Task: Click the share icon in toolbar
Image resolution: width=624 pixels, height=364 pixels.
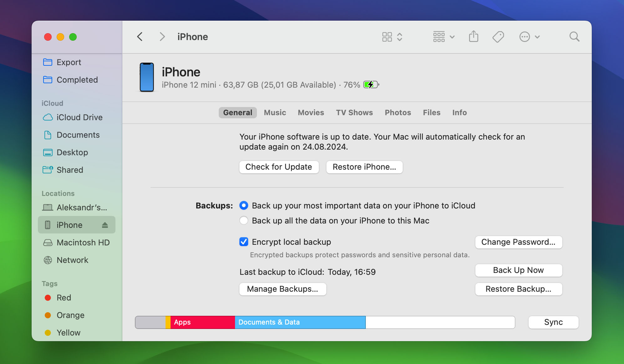Action: 474,36
